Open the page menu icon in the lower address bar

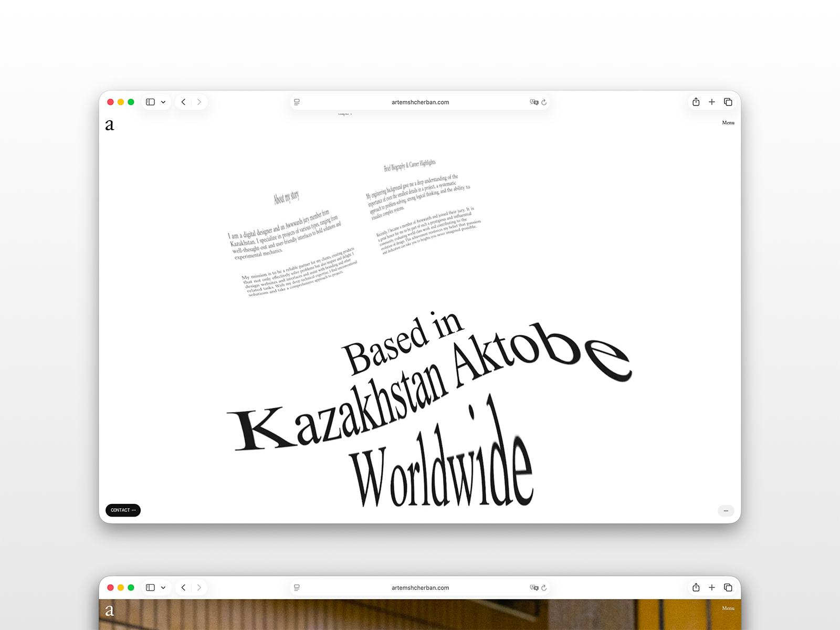[x=297, y=588]
